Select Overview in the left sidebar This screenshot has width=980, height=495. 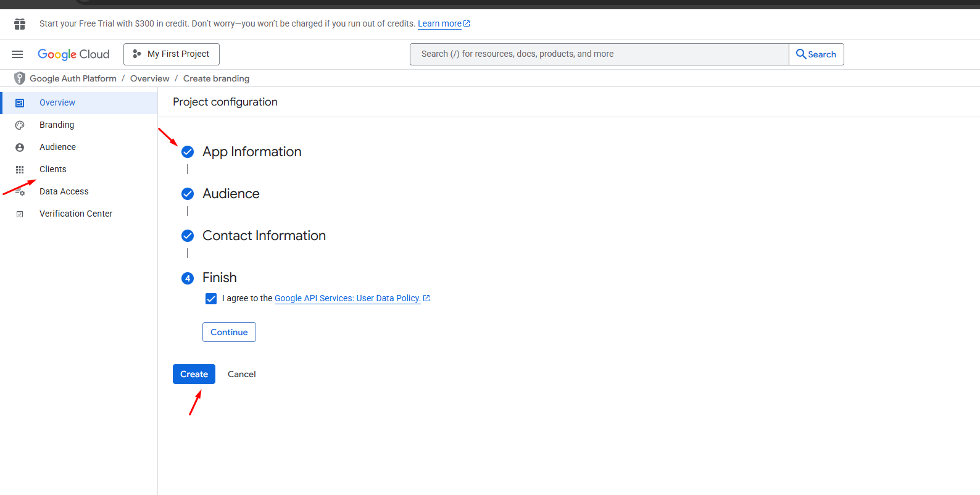pyautogui.click(x=57, y=103)
